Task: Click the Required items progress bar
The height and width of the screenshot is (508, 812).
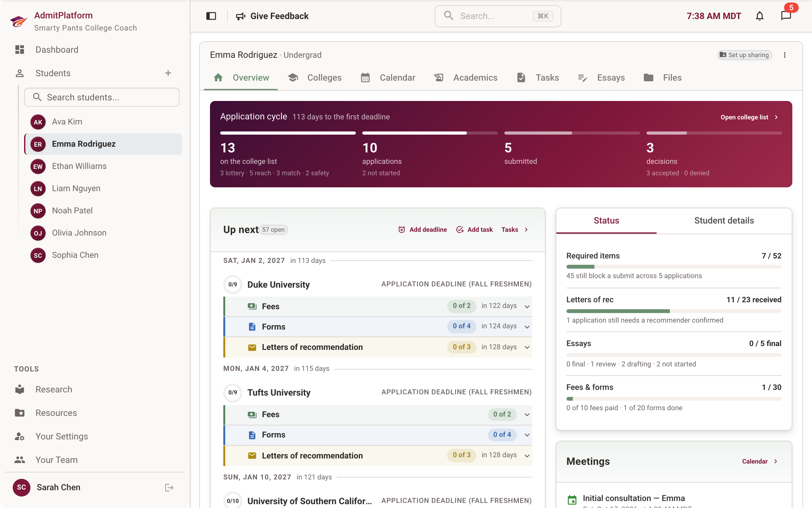Action: coord(673,267)
